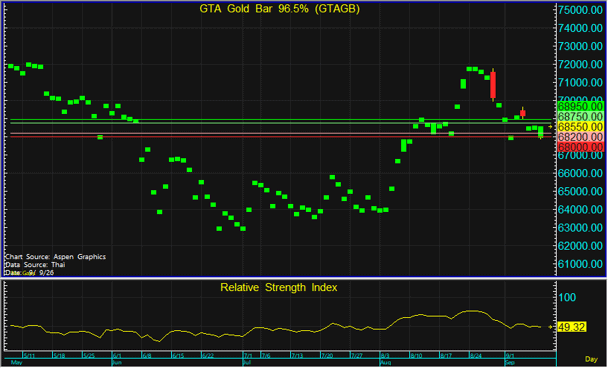
Task: Click the 68750.00 price label
Action: [x=580, y=117]
